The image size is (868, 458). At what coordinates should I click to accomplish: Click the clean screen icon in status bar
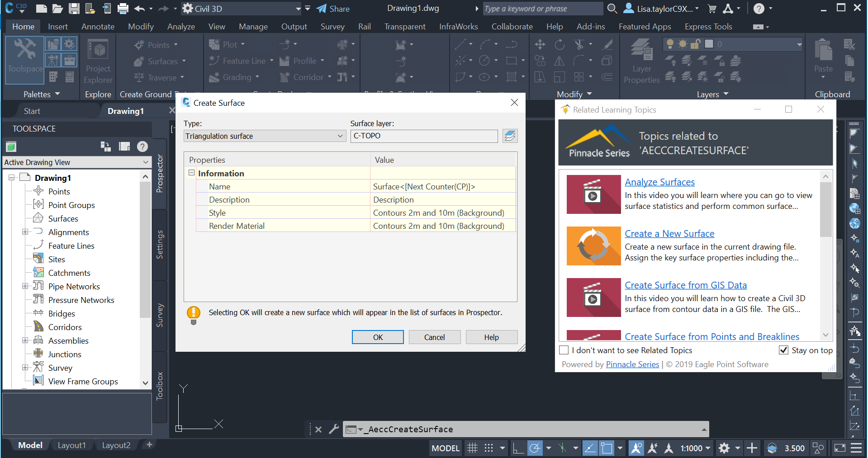(x=840, y=448)
